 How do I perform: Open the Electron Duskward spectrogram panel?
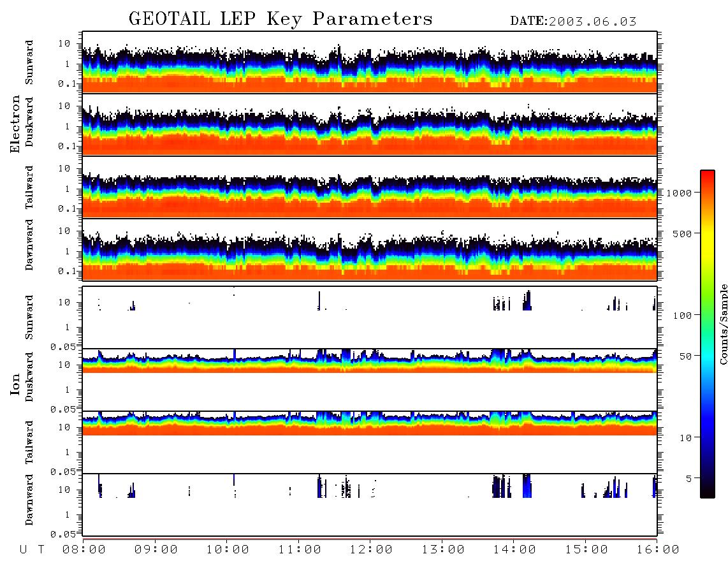click(x=370, y=124)
